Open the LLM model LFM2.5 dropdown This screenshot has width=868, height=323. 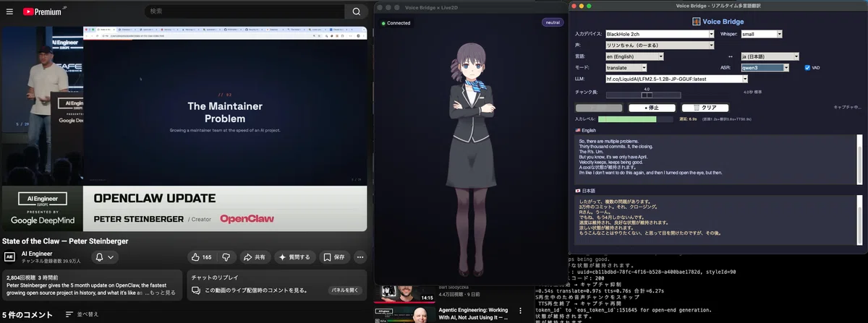coord(676,78)
